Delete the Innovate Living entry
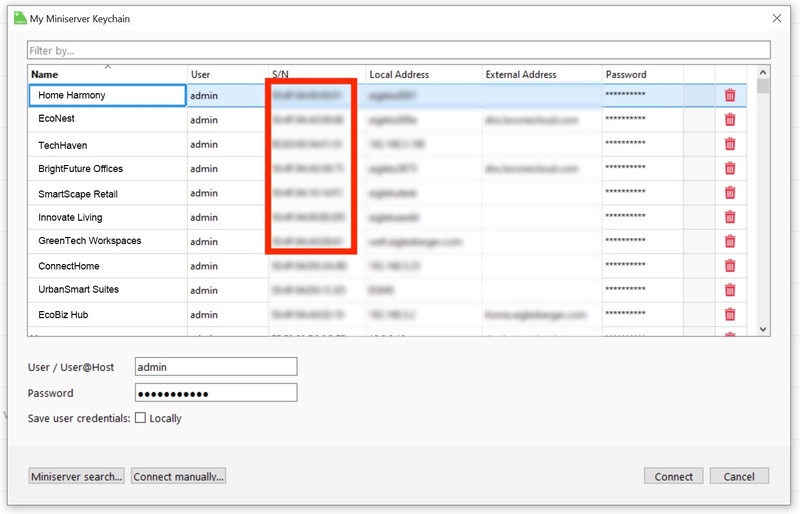This screenshot has width=800, height=514. coord(730,217)
